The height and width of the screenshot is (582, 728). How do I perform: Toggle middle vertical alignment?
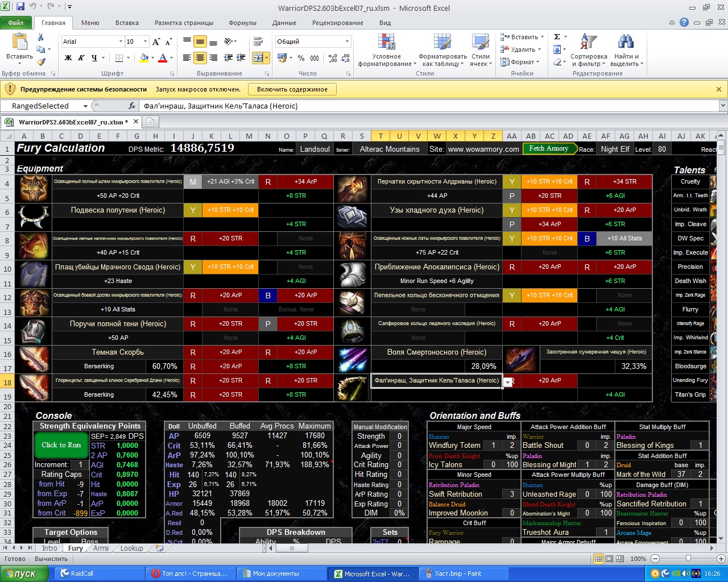[x=200, y=41]
